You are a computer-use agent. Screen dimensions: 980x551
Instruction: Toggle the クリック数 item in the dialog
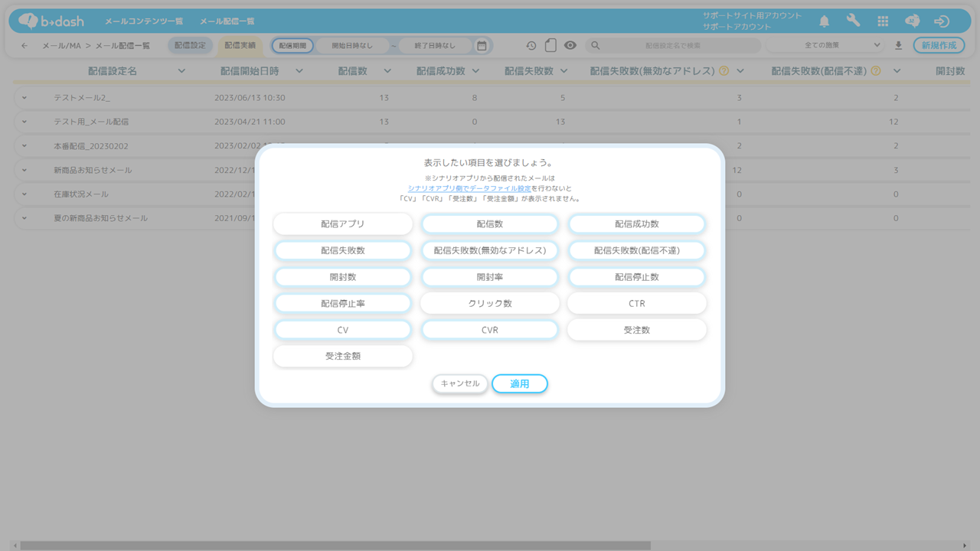490,303
